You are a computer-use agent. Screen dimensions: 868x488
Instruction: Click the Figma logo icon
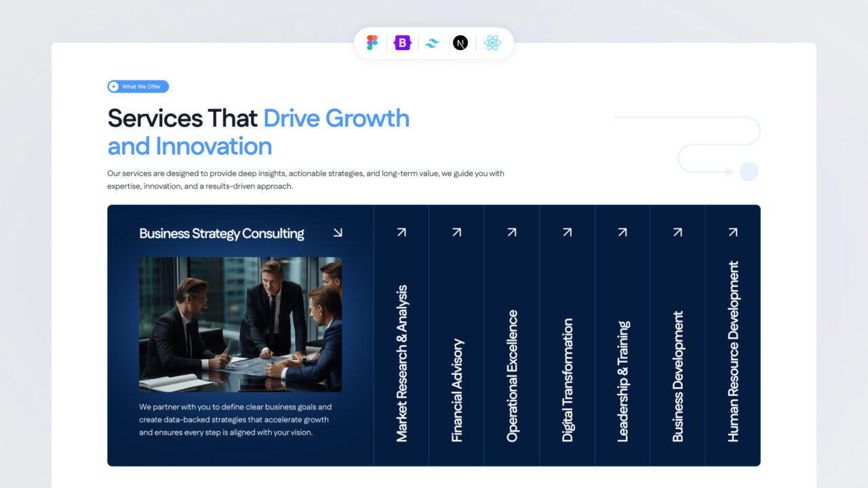(x=372, y=43)
